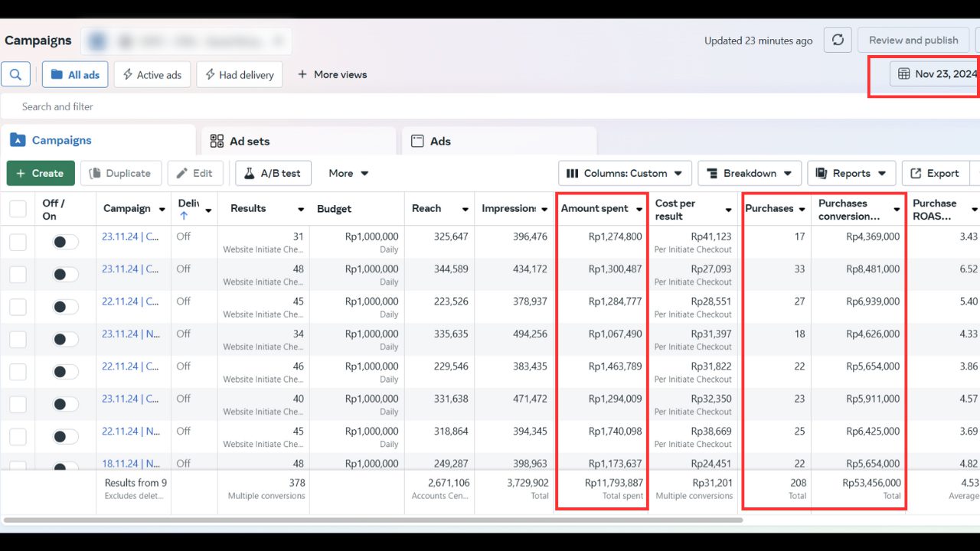Viewport: 980px width, 551px height.
Task: Click the calendar date range icon
Action: 903,74
